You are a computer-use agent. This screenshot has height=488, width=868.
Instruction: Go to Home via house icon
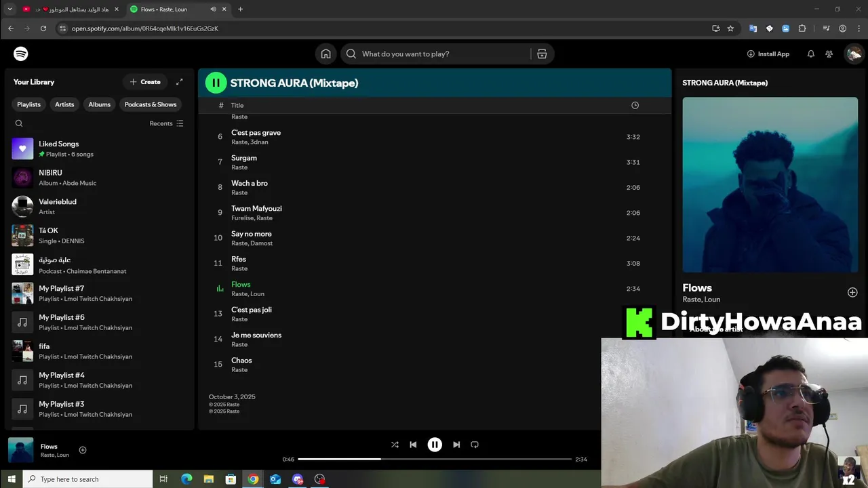coord(326,54)
